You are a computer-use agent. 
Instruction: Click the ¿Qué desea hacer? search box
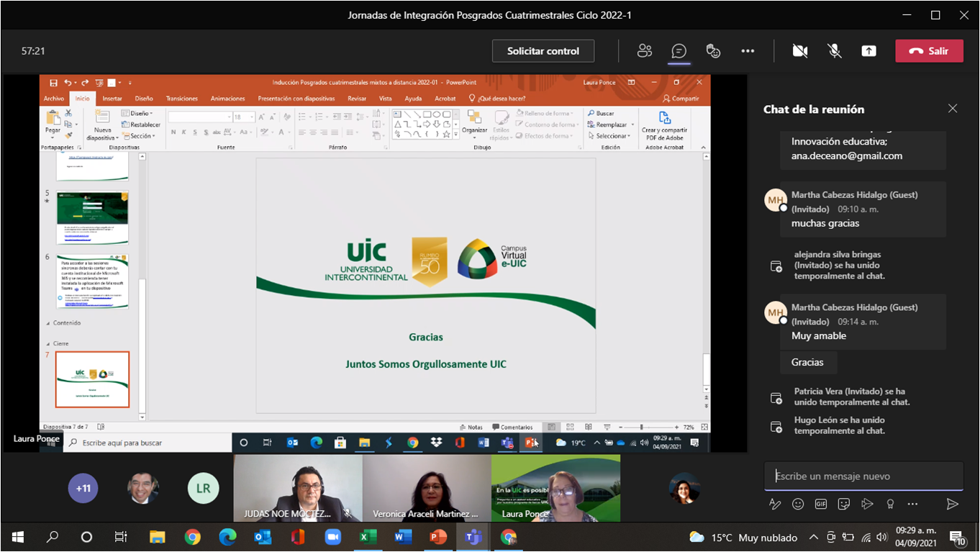[x=497, y=99]
